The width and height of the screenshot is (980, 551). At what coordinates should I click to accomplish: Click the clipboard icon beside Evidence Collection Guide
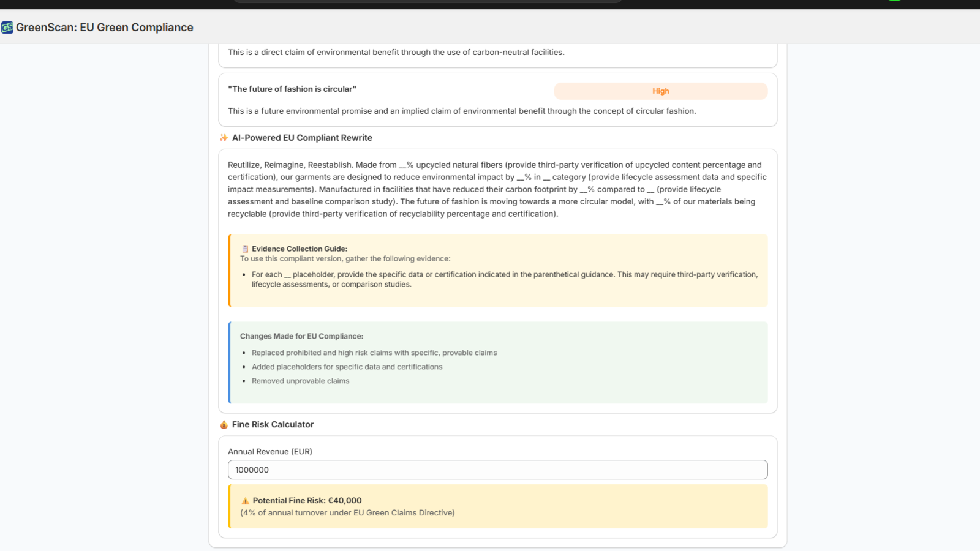tap(245, 249)
